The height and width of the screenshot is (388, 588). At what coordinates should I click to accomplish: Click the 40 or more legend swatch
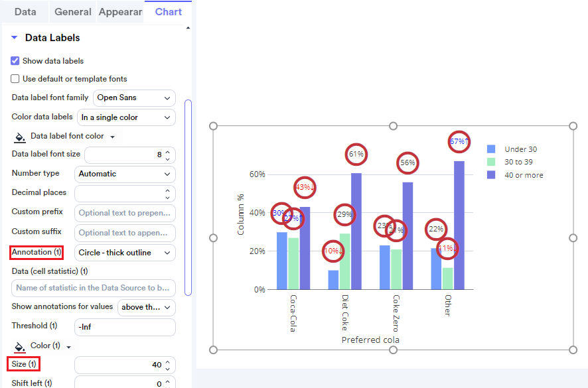click(x=491, y=175)
